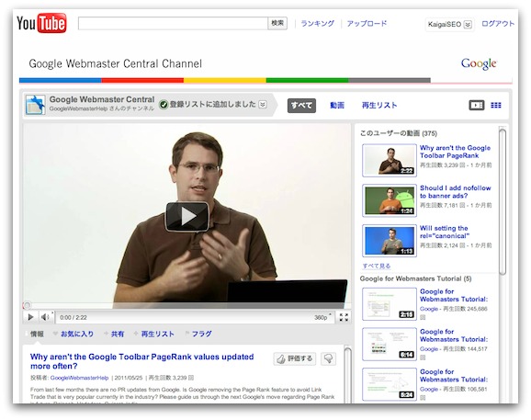Open the 1:26 nofollow video thumbnail
This screenshot has height=420, width=531.
[x=390, y=200]
